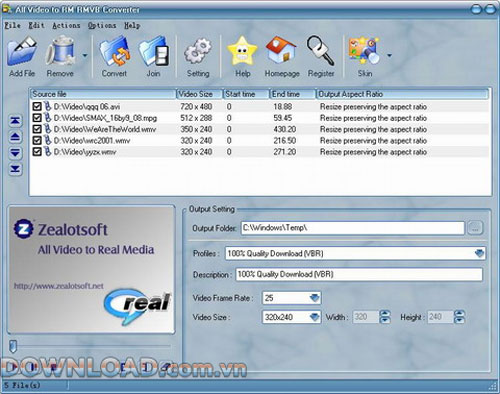Open the Edit menu
This screenshot has height=394, width=500.
36,25
